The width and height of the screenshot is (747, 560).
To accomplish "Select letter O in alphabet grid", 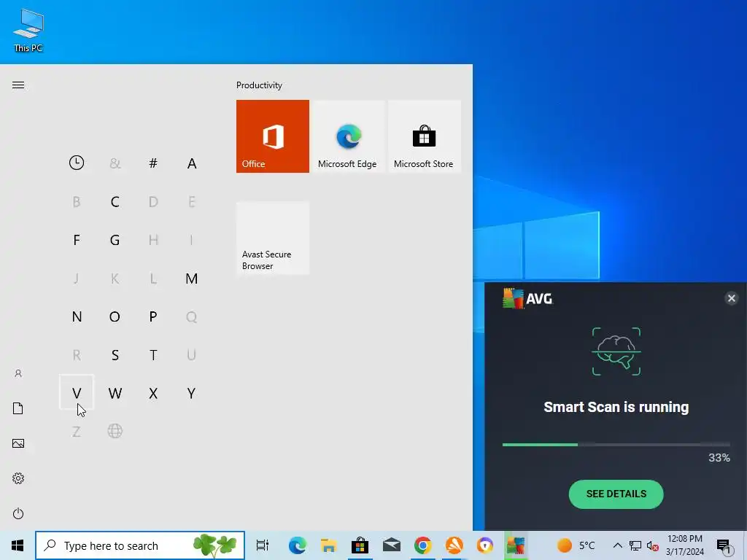I will tap(115, 316).
